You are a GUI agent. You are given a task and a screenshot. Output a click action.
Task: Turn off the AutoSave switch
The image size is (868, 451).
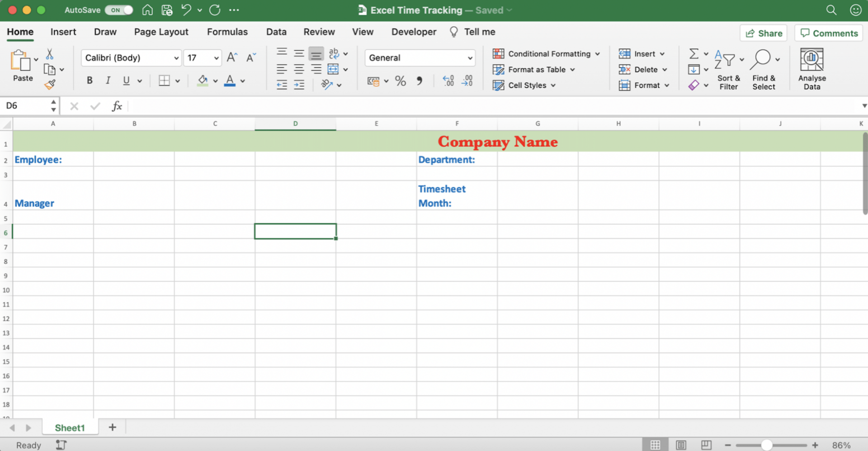(119, 10)
